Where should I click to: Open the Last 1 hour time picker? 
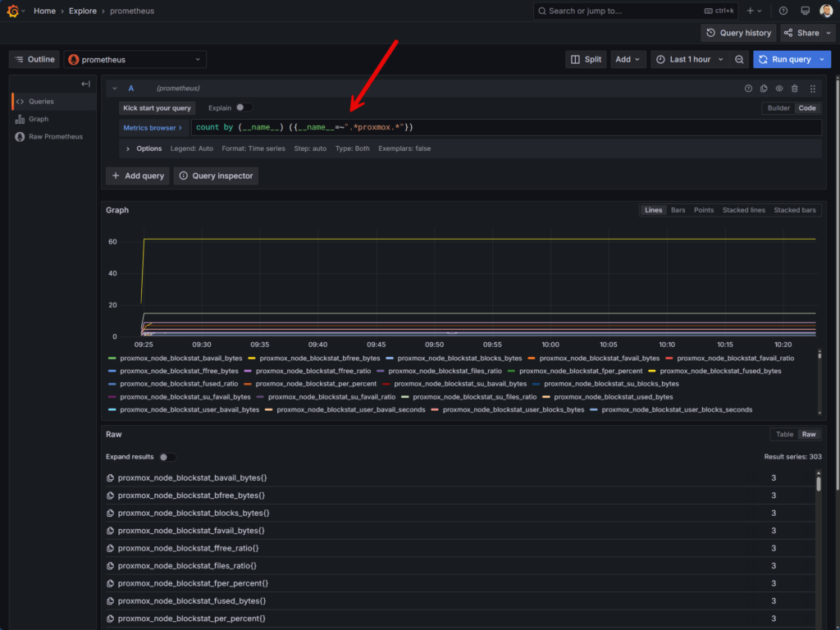(690, 59)
